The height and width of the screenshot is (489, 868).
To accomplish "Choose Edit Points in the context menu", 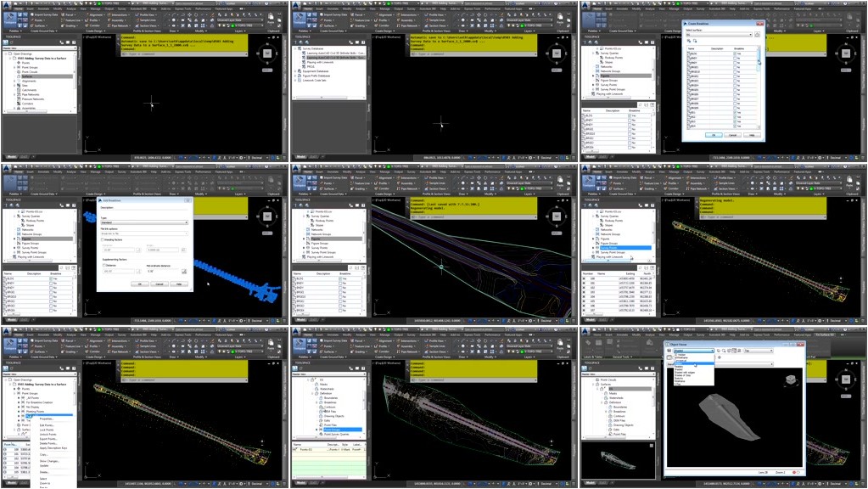I will point(47,425).
